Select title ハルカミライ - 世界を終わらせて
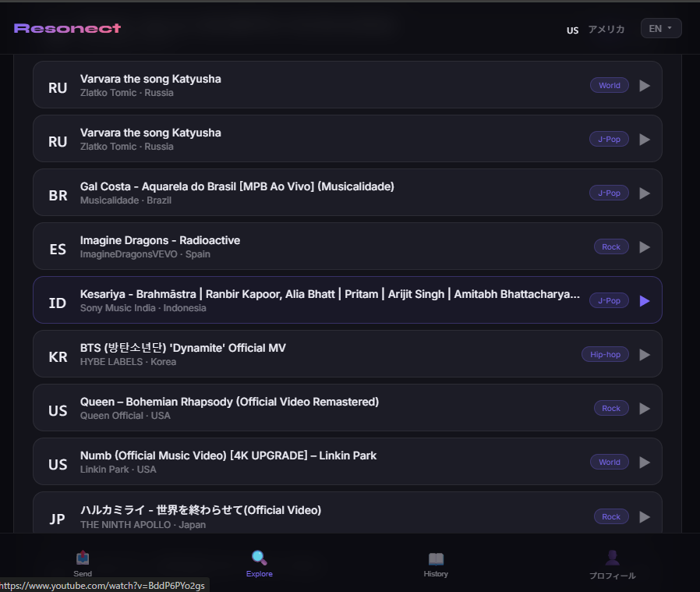The image size is (700, 592). point(200,510)
